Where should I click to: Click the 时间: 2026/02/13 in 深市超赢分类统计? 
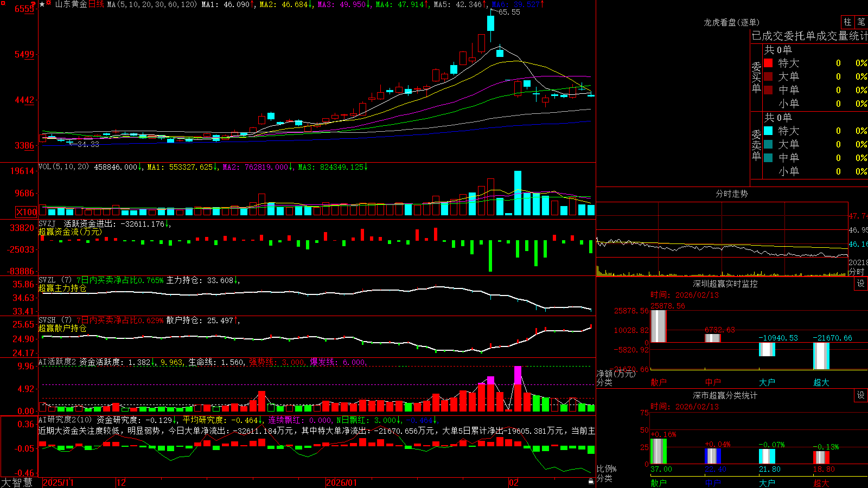pyautogui.click(x=684, y=407)
